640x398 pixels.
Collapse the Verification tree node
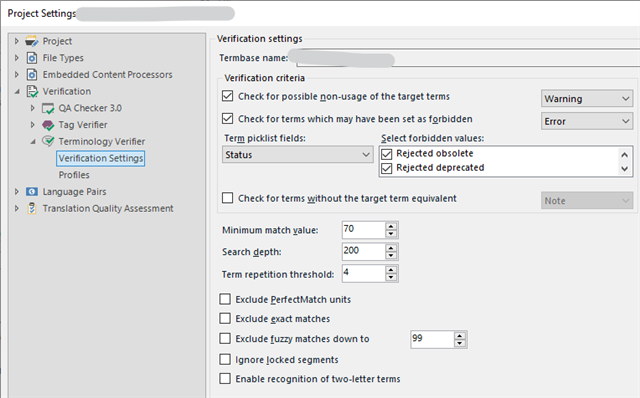tap(17, 91)
